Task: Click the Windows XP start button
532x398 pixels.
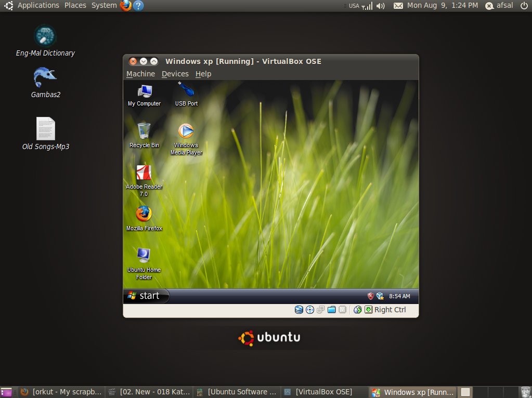Action: pyautogui.click(x=146, y=296)
